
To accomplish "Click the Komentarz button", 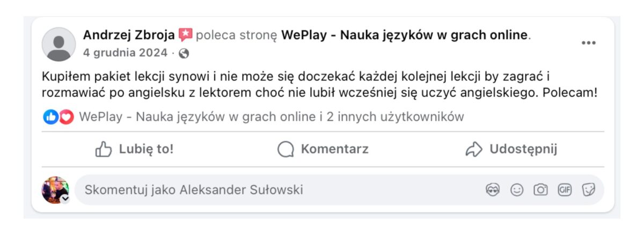I will click(x=323, y=149).
